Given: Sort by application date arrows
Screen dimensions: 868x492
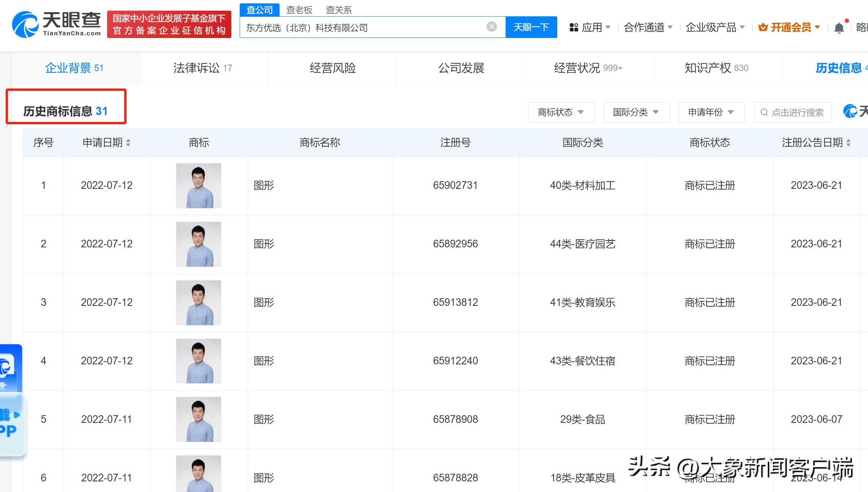Looking at the screenshot, I should [x=128, y=142].
